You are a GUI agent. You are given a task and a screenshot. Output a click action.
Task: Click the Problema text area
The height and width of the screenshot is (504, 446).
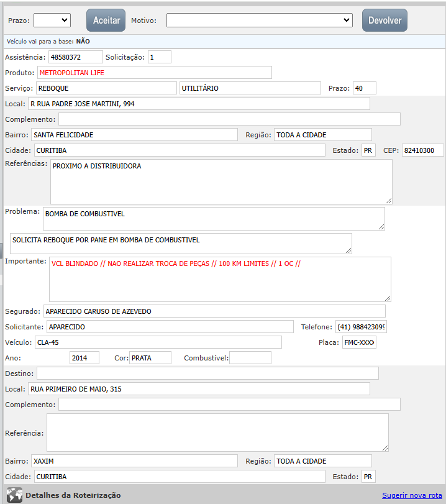coord(214,218)
